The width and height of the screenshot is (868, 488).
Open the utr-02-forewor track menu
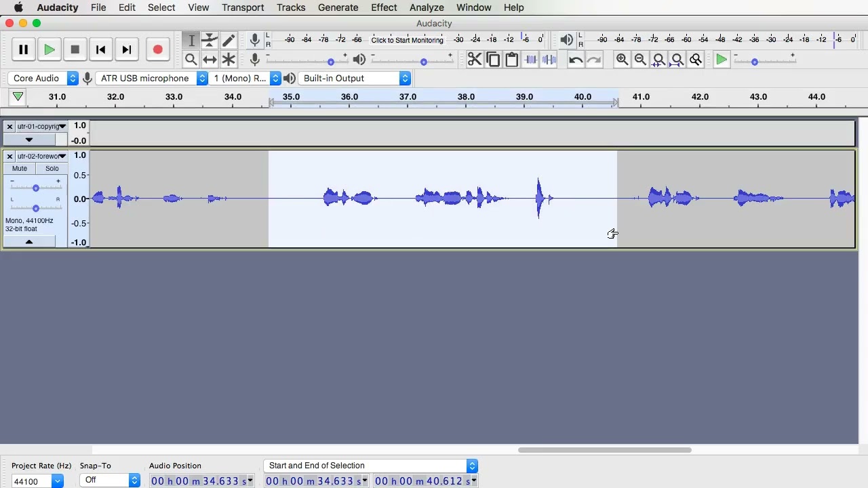[41, 156]
